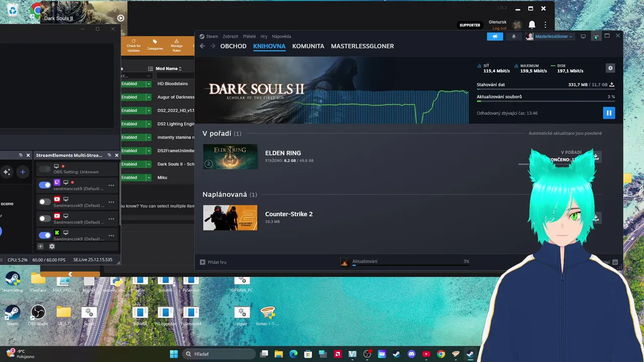
Task: Switch to the KNIHOVNA tab
Action: 269,46
